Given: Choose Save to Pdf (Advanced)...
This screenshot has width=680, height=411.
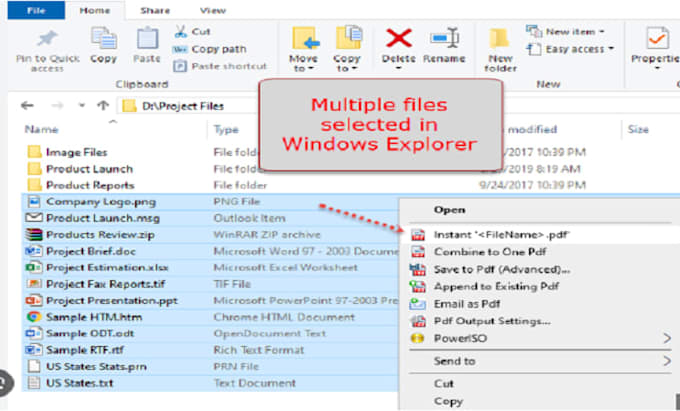Looking at the screenshot, I should 502,269.
